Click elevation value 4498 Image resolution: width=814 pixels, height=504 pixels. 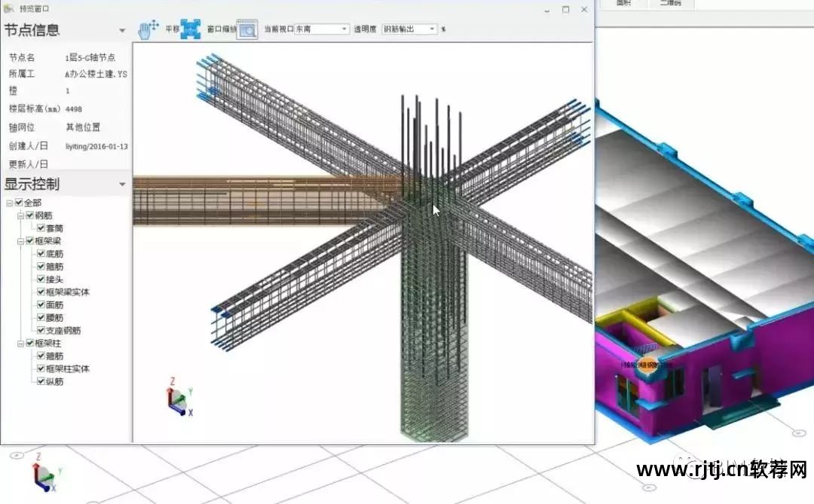74,109
